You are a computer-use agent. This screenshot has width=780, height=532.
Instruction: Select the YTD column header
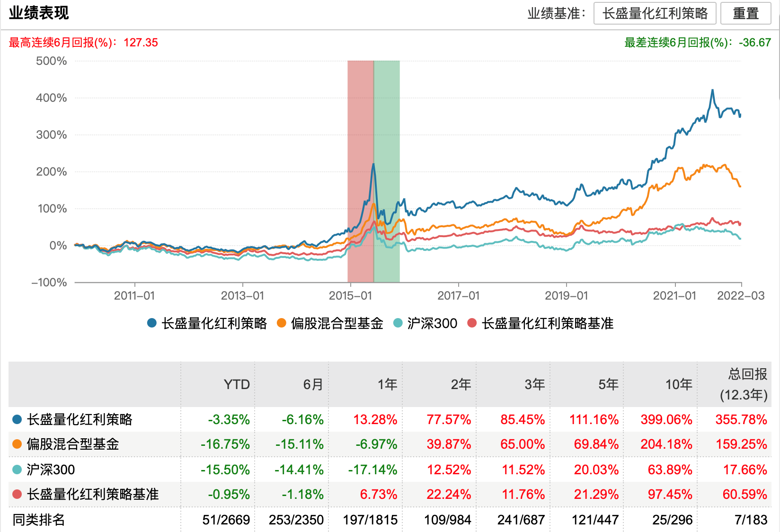[236, 384]
